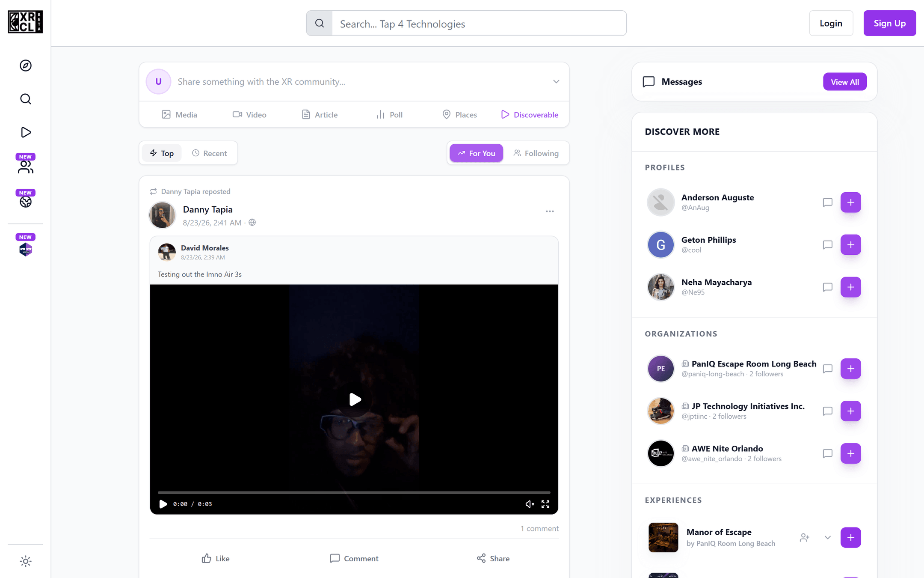Focus the Search... Tap 4 Technologies field
The image size is (924, 578).
pyautogui.click(x=479, y=24)
